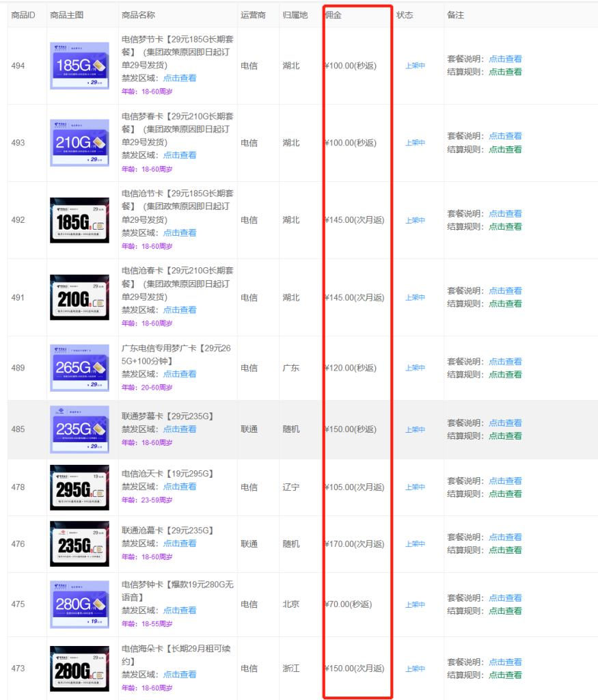Open 结算规则 link for product 492
Viewport: 598px width, 700px height.
point(505,227)
